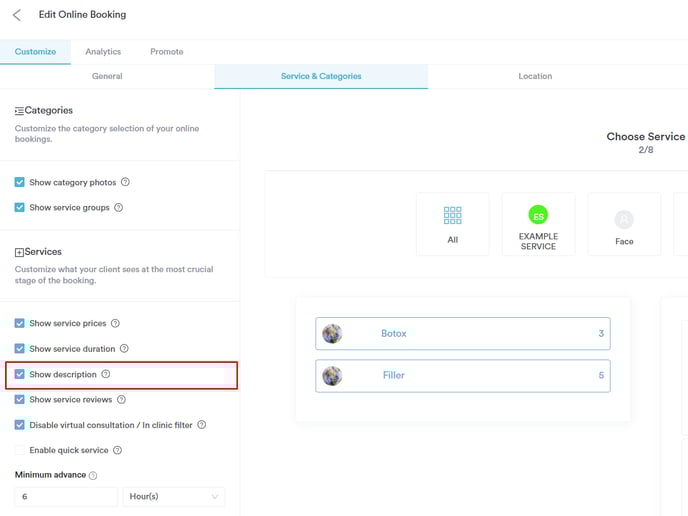Image resolution: width=688 pixels, height=516 pixels.
Task: Click help icon next to Show category photos
Action: (125, 182)
